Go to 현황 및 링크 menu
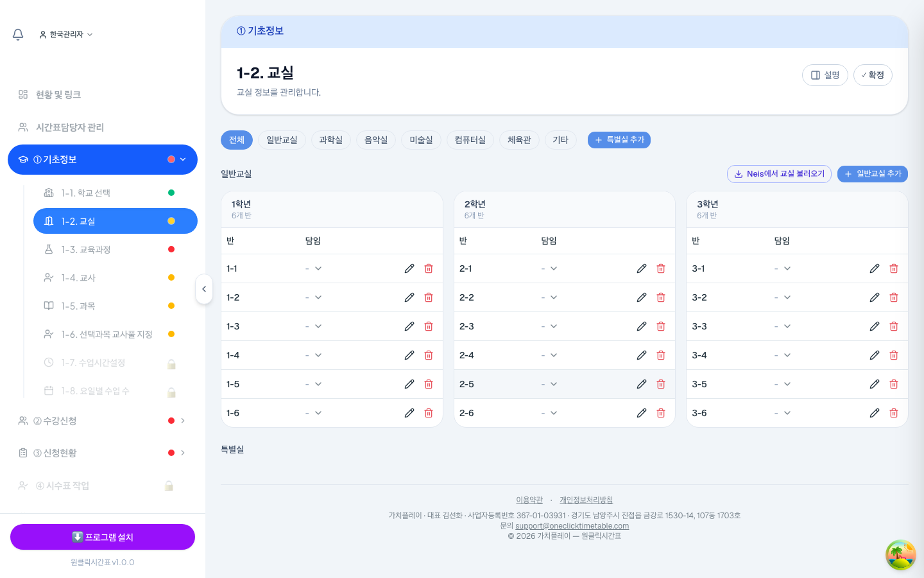 click(x=103, y=94)
